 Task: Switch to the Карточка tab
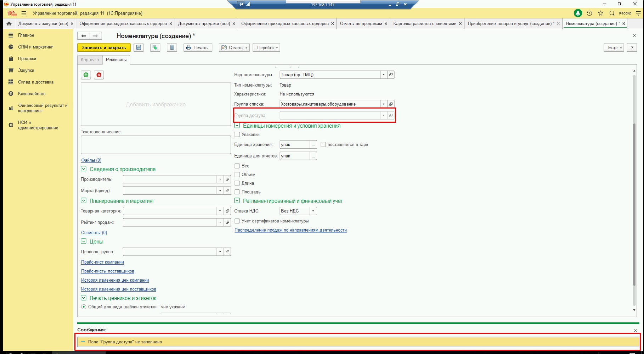[90, 60]
